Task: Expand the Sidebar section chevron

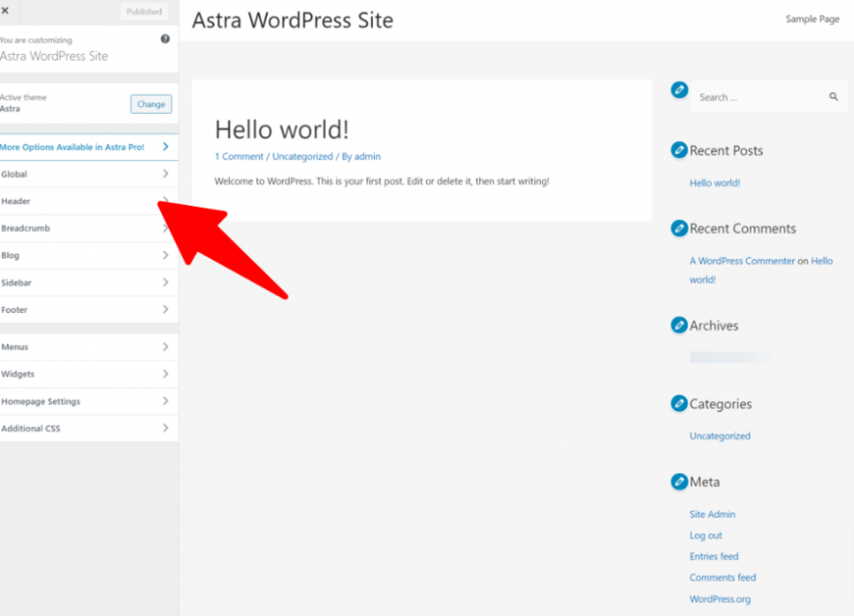Action: (165, 283)
